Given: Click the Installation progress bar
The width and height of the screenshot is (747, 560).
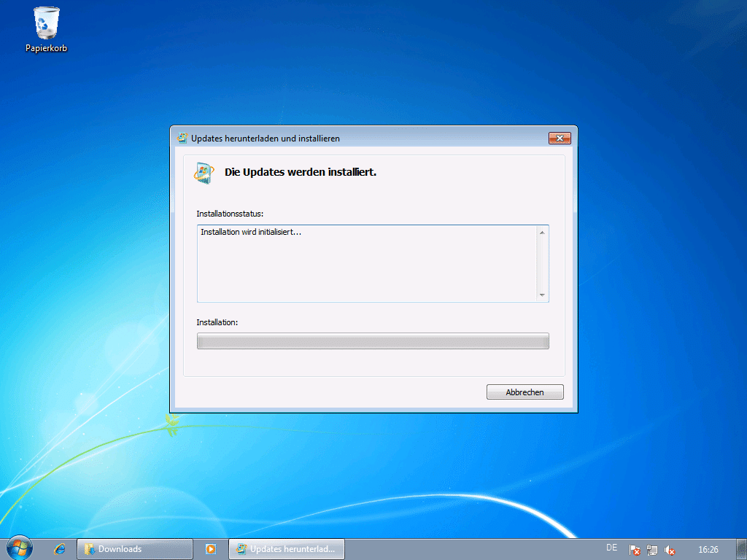Looking at the screenshot, I should click(373, 341).
